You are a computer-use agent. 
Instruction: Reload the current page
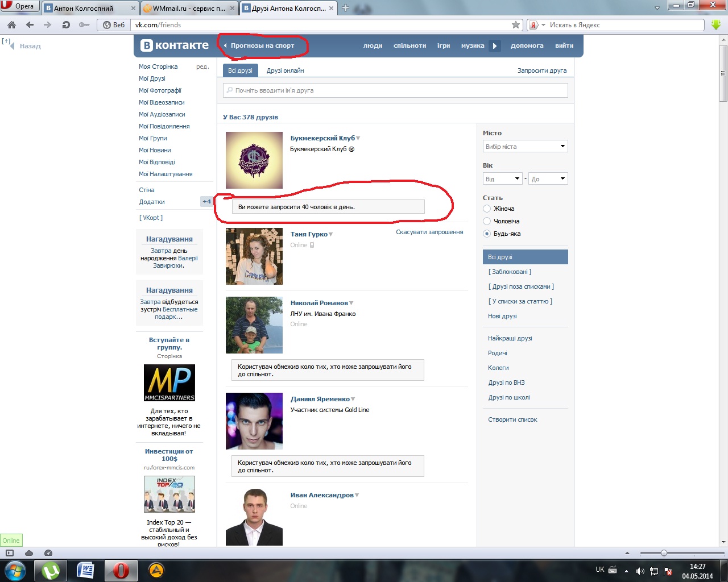pyautogui.click(x=66, y=25)
